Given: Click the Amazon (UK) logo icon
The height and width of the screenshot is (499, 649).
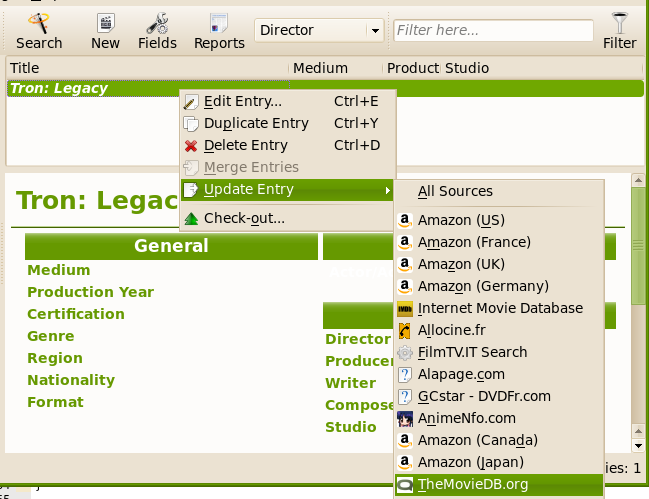Looking at the screenshot, I should (x=405, y=264).
